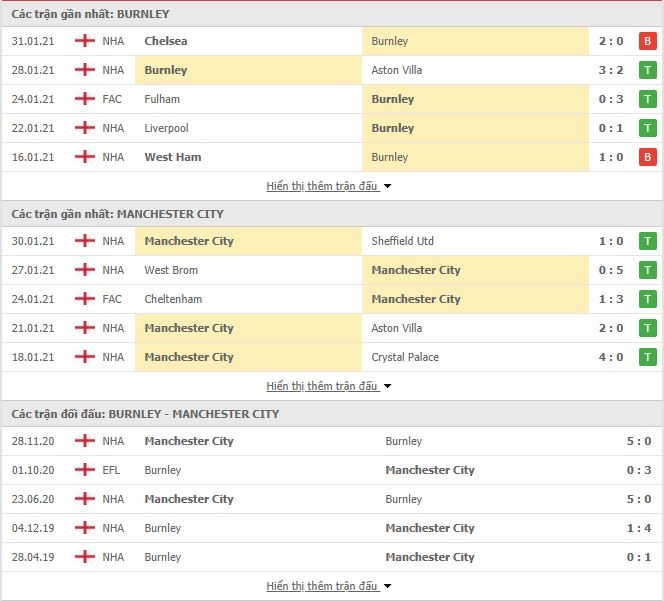Click green T badge for Manchester City–Sheffield Utd
Screen dimensions: 664x601
(x=647, y=241)
